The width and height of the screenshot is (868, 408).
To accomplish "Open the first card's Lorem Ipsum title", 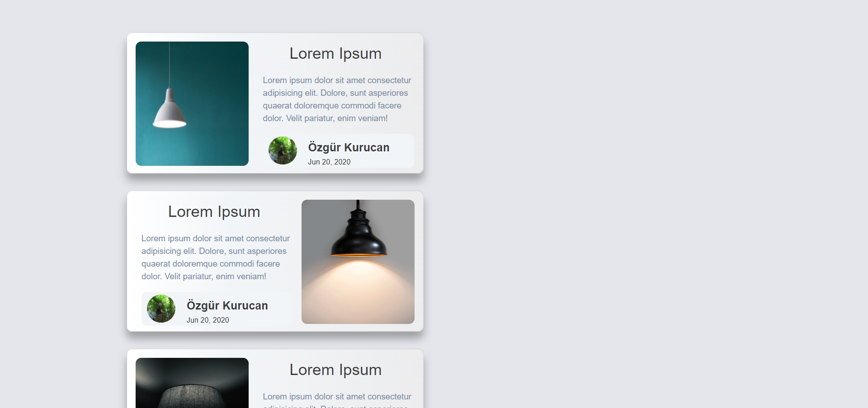I will pyautogui.click(x=335, y=53).
